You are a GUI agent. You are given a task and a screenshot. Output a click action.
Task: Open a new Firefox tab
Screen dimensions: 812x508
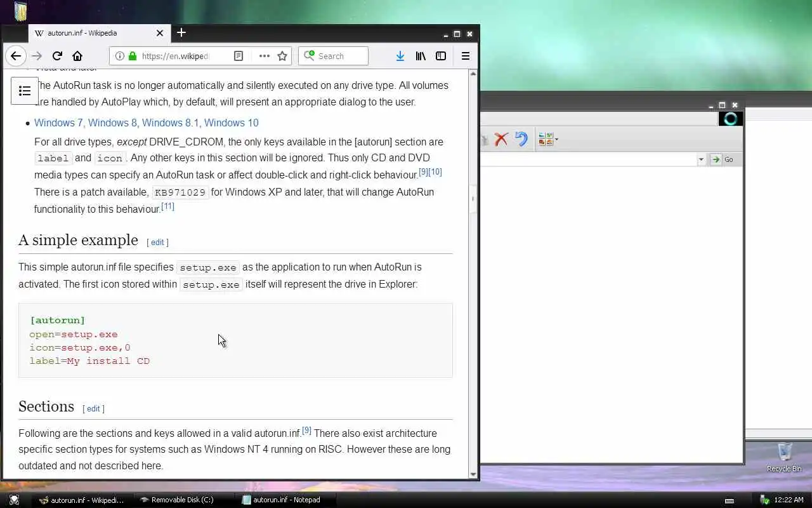(181, 32)
